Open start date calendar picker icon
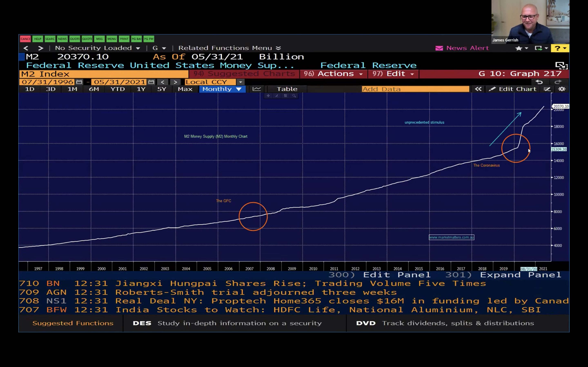The image size is (588, 367). (79, 82)
